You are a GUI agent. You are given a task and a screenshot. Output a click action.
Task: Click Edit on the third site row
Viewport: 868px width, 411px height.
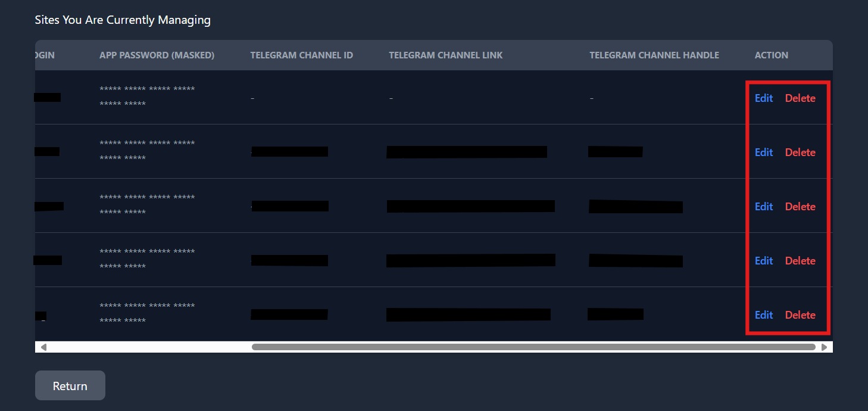pyautogui.click(x=764, y=206)
